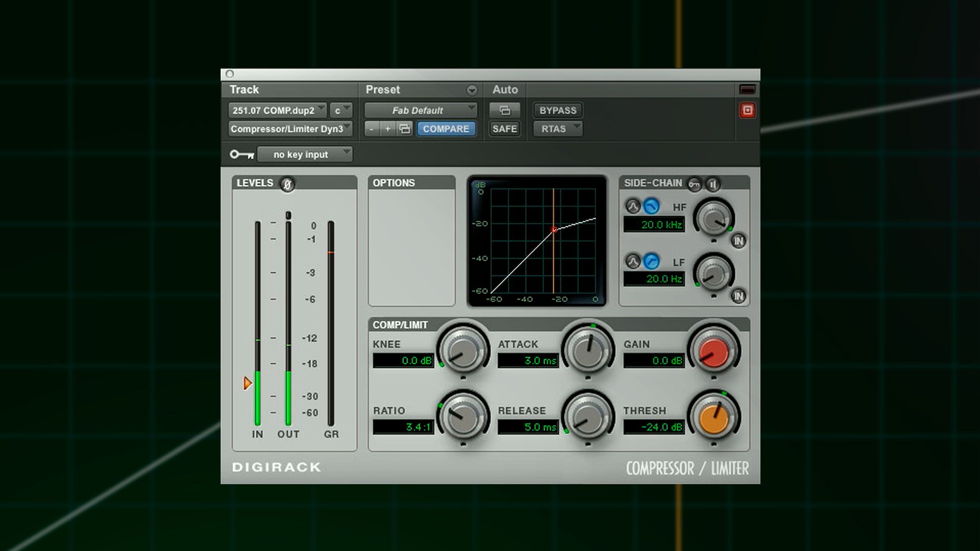
Task: Click the RATIO 3.4:1 value field
Action: point(403,427)
